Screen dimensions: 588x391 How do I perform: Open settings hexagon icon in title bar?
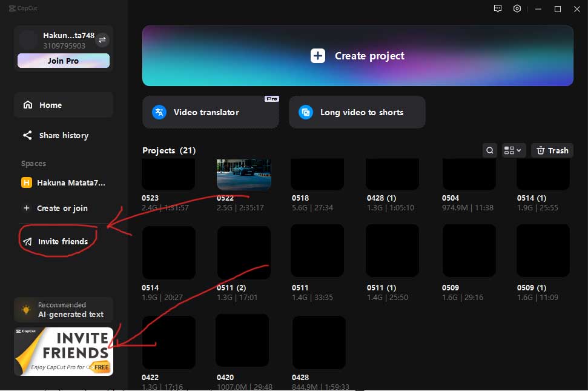pyautogui.click(x=517, y=8)
